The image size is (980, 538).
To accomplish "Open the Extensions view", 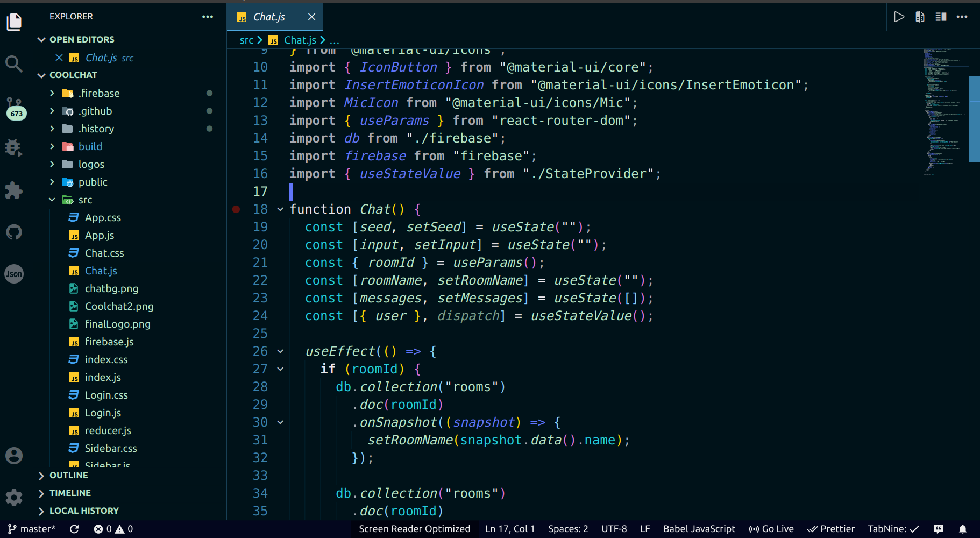I will (x=14, y=190).
